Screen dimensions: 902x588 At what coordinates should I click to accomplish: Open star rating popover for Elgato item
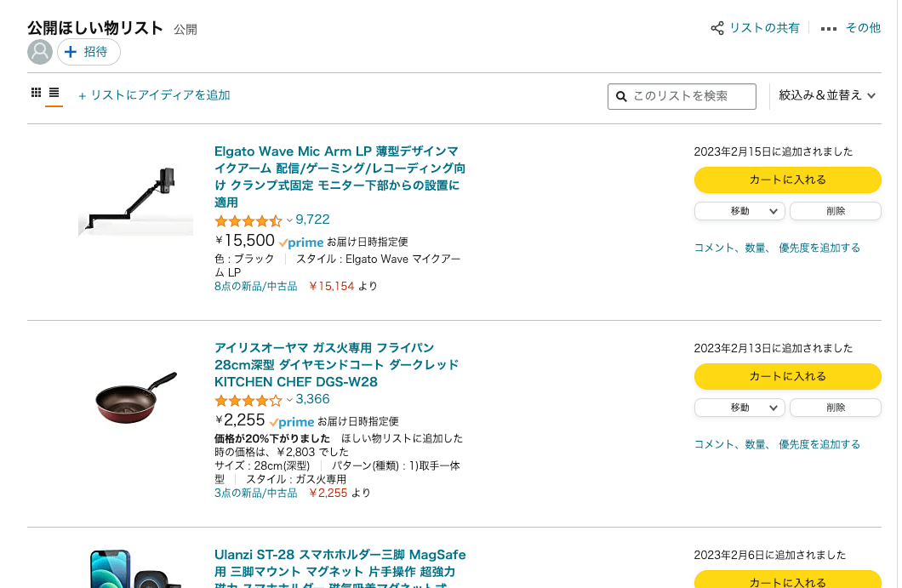[x=254, y=220]
